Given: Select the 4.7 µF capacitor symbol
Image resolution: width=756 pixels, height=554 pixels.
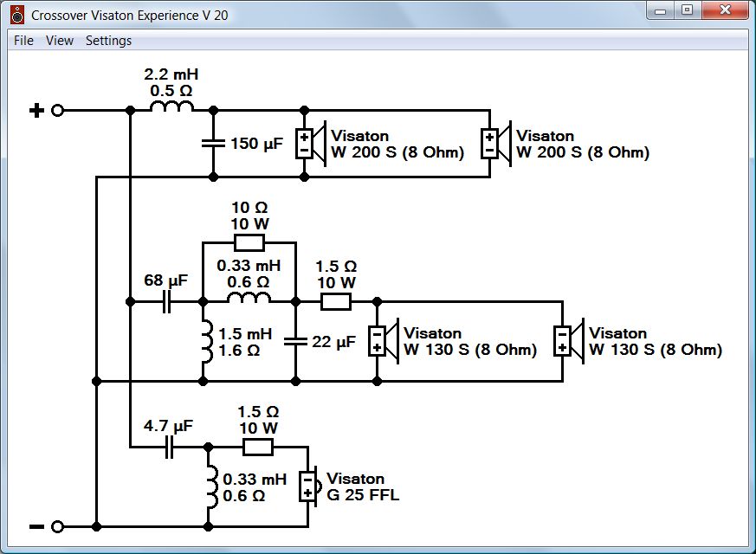Looking at the screenshot, I should point(169,447).
